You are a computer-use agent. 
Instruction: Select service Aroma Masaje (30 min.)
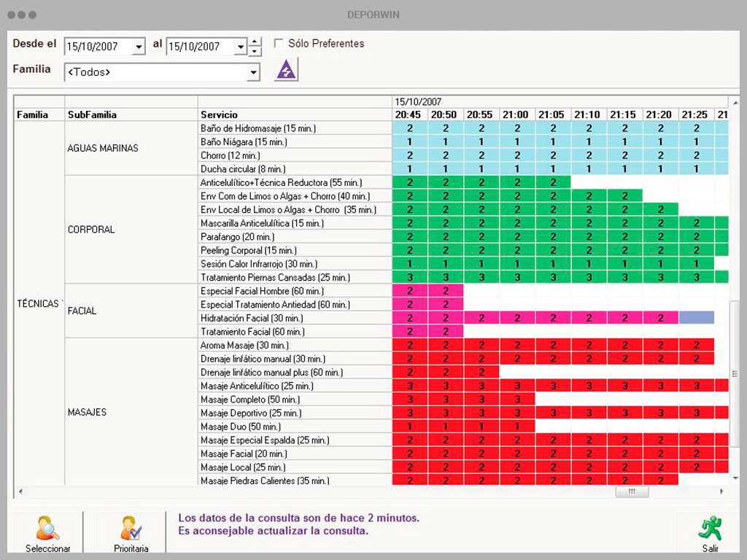295,345
